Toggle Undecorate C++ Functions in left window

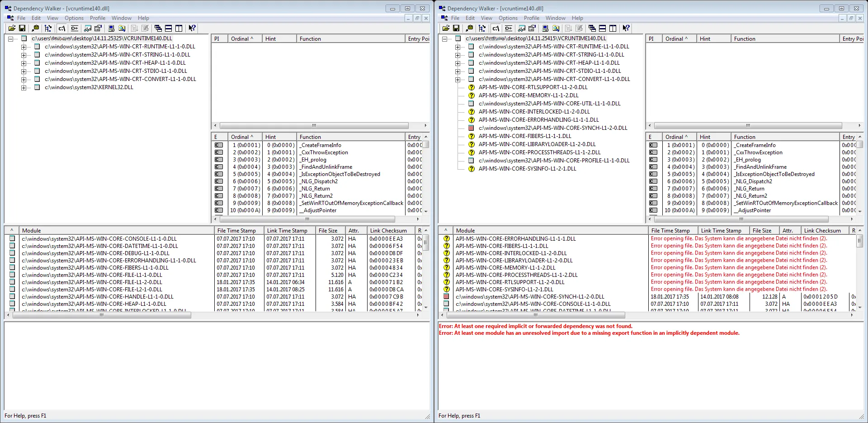coord(75,28)
